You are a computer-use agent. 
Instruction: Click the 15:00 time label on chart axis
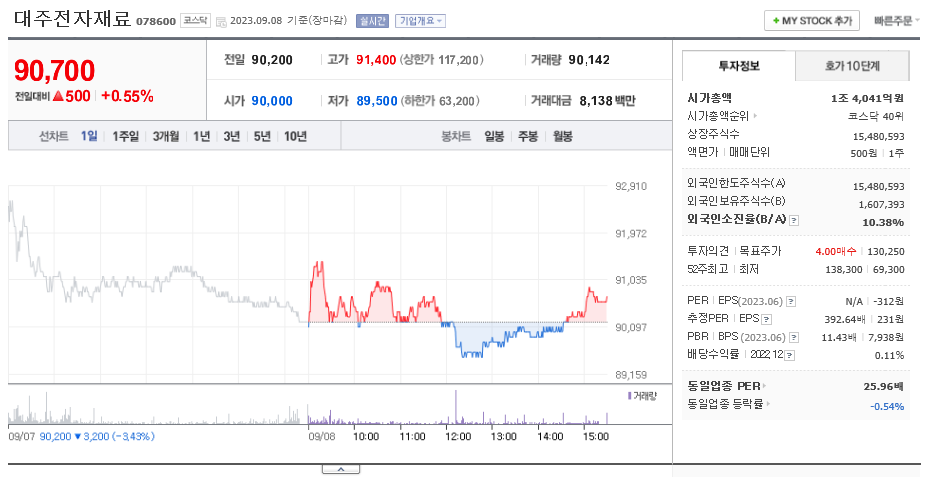(596, 436)
